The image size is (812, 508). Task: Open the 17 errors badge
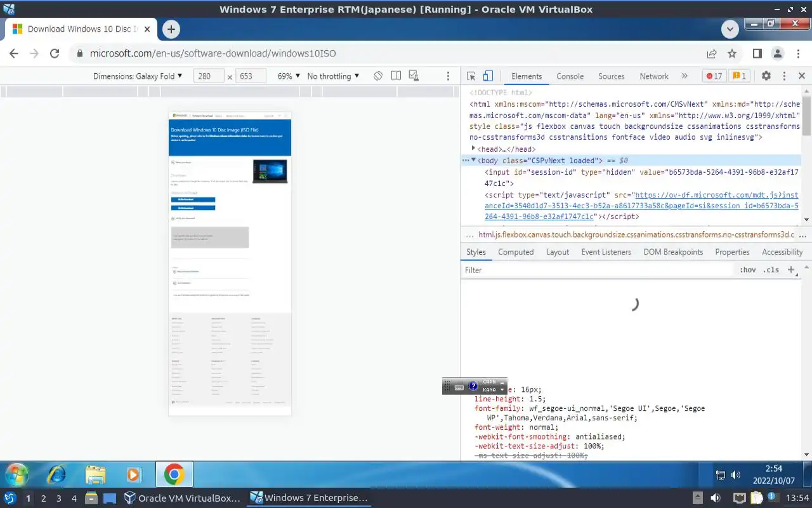(x=714, y=76)
